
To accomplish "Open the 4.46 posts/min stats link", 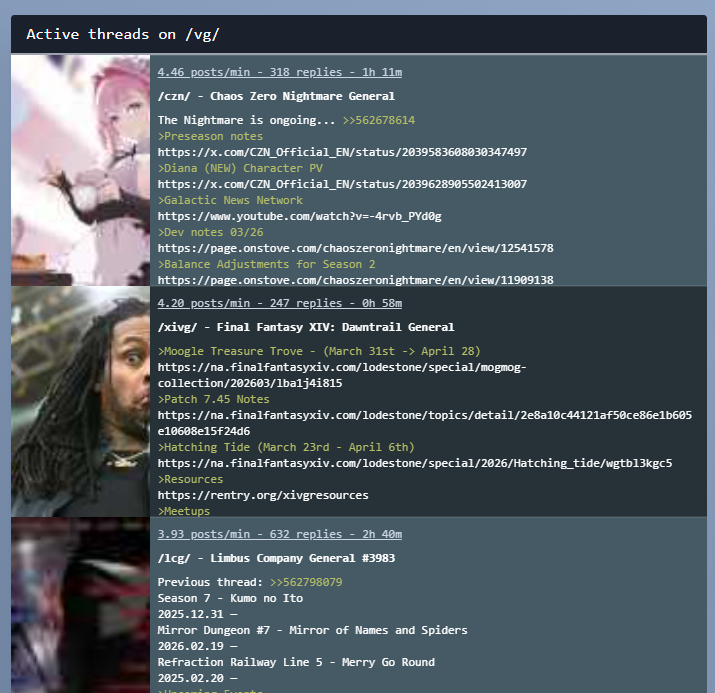I will [x=280, y=72].
